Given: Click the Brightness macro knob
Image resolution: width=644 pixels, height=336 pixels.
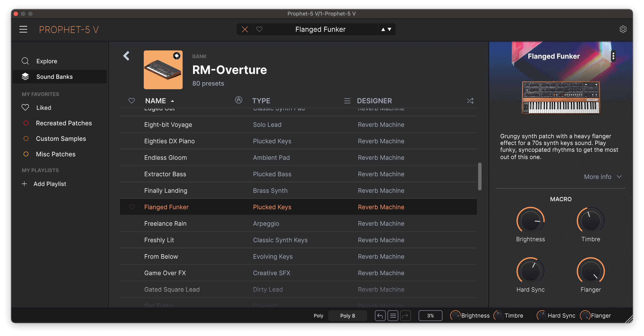Looking at the screenshot, I should 530,221.
